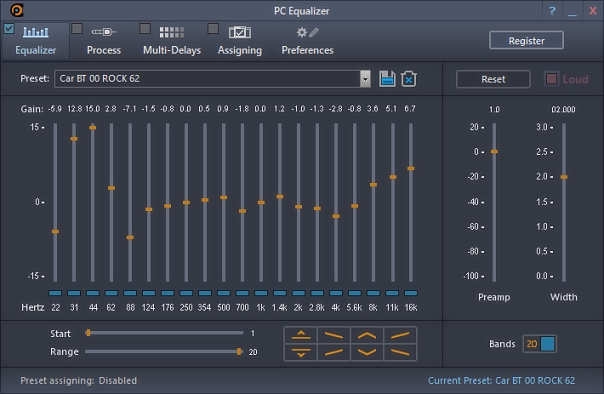604x394 pixels.
Task: Select the shift-all-bands-down curve shape icon
Action: click(x=301, y=352)
